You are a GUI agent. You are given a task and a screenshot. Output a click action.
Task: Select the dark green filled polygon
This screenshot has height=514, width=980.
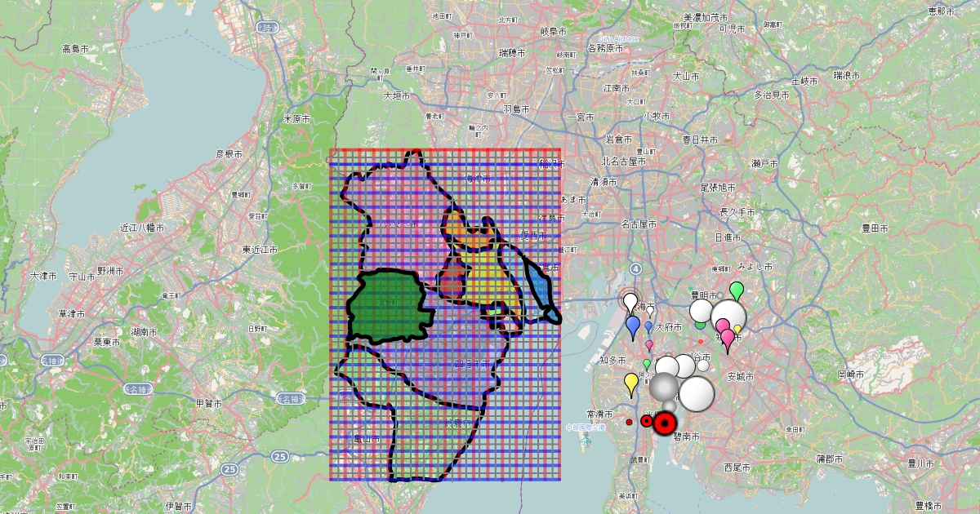point(385,307)
